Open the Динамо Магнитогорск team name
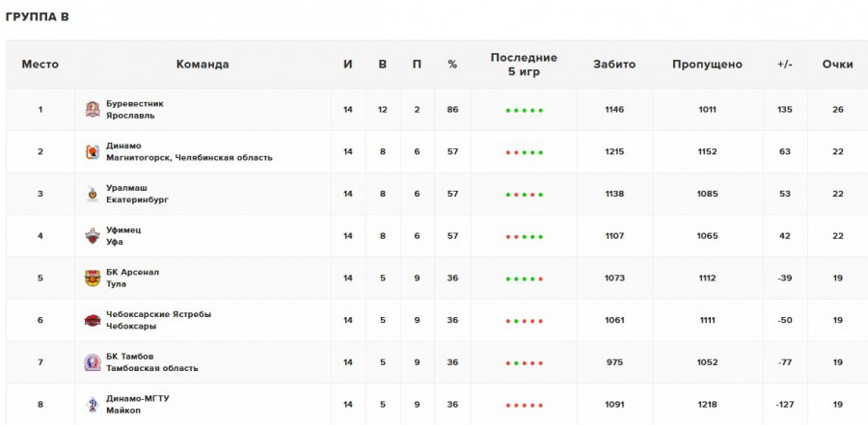The image size is (868, 425). (x=189, y=151)
